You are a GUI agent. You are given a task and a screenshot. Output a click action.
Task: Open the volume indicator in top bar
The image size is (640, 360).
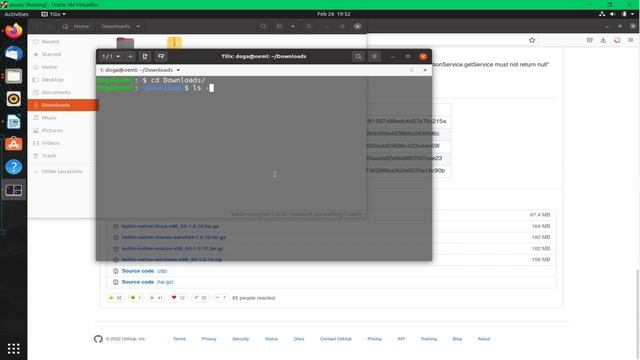coord(613,14)
